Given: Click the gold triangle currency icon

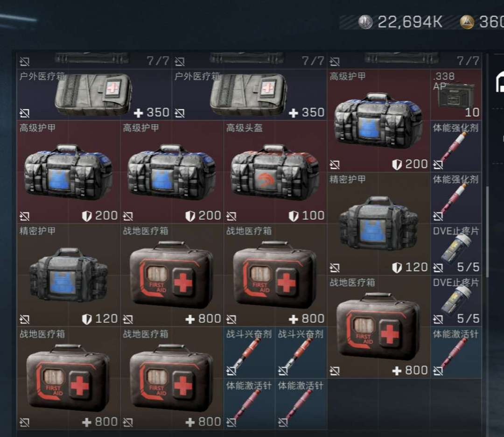Looking at the screenshot, I should tap(467, 22).
